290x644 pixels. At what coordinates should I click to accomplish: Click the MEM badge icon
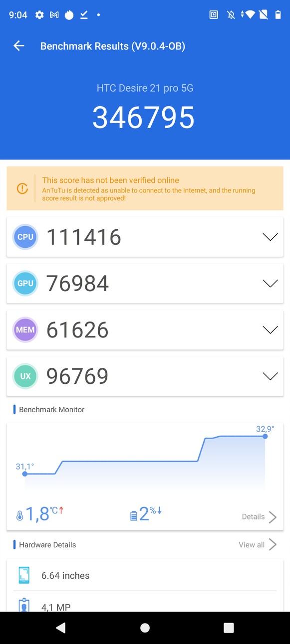coord(25,329)
